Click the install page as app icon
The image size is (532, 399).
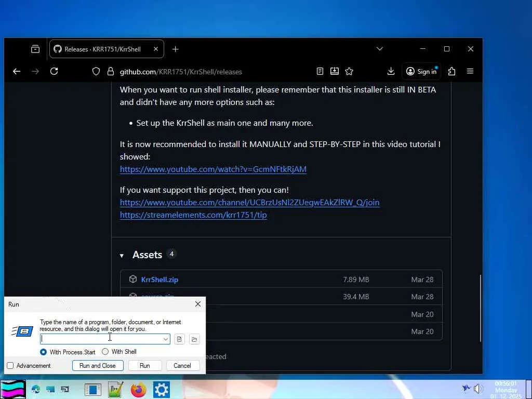(x=334, y=71)
